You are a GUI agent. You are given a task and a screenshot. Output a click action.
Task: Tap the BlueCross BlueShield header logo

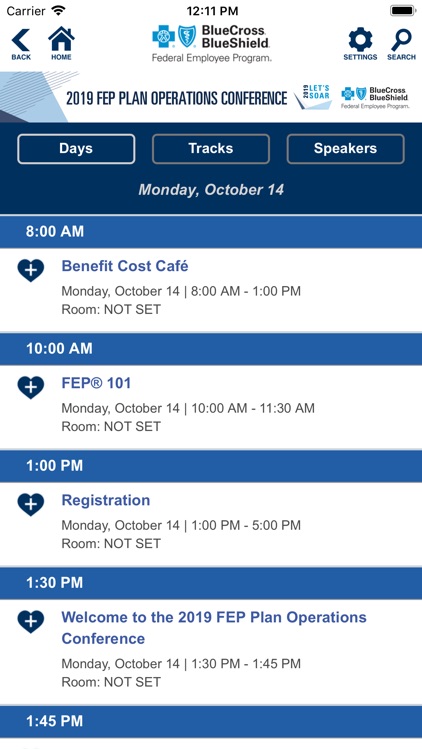[x=211, y=44]
